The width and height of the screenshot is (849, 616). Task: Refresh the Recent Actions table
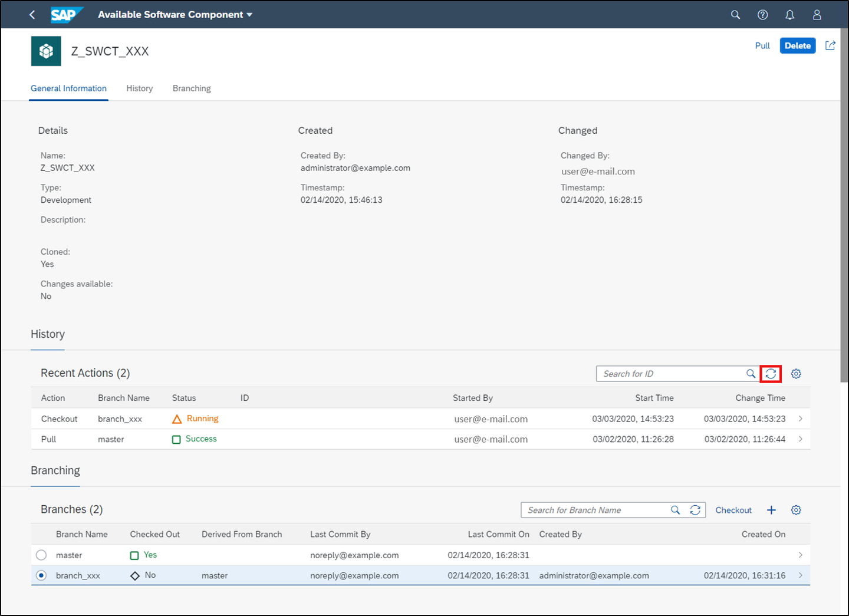[771, 374]
